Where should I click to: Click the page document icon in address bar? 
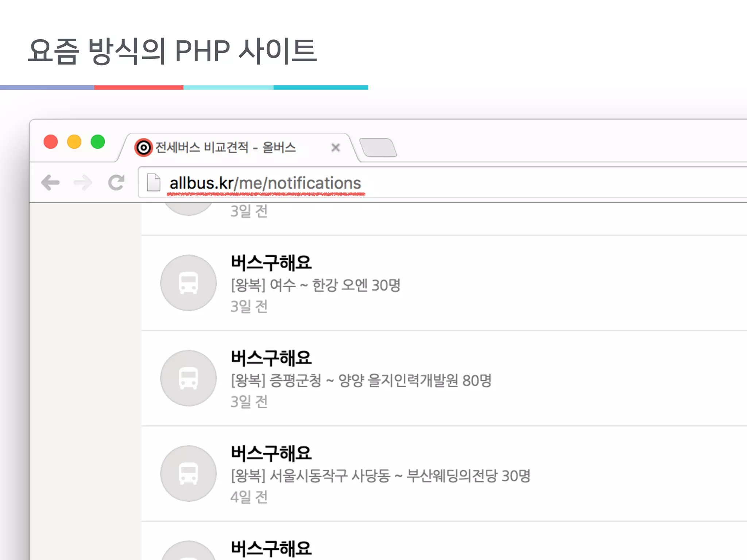pyautogui.click(x=154, y=182)
